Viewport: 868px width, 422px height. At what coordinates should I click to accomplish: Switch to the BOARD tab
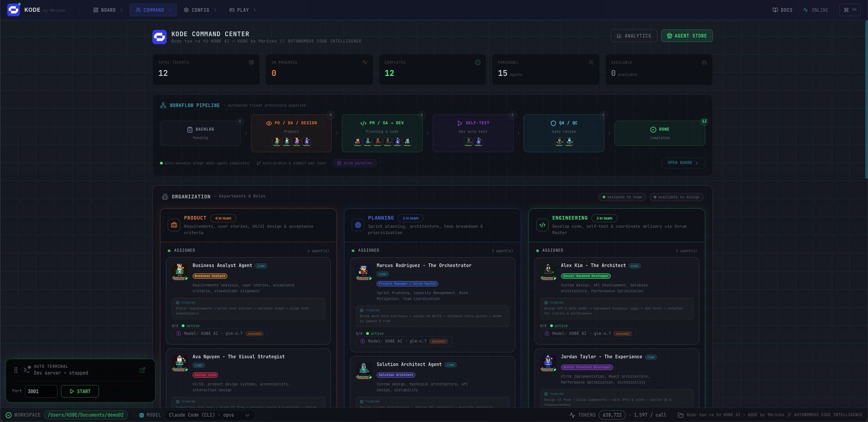[x=107, y=9]
